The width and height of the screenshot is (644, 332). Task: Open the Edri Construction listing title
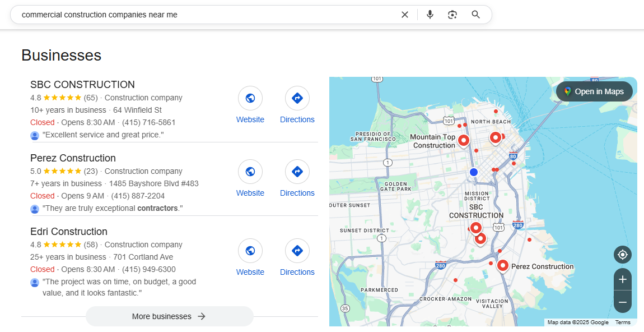coord(69,232)
